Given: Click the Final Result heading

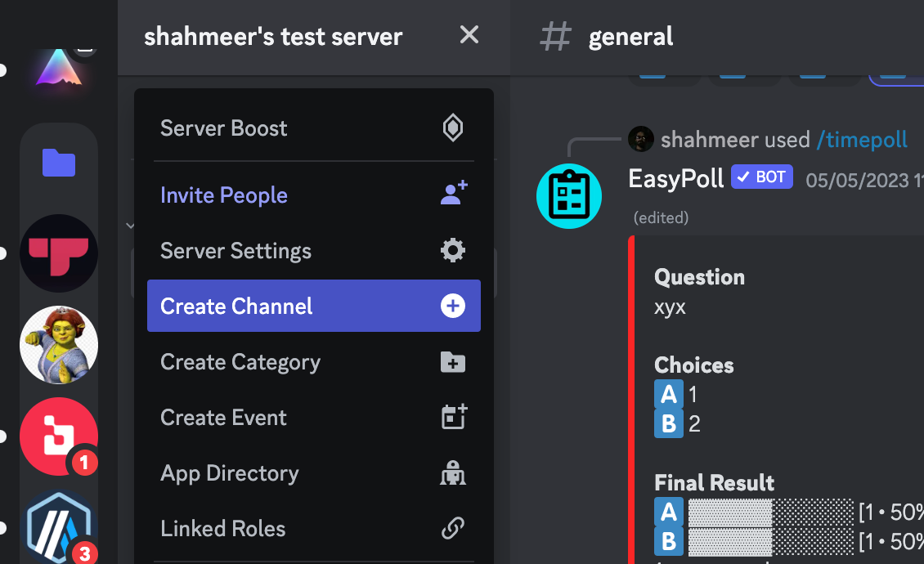Looking at the screenshot, I should (x=714, y=483).
